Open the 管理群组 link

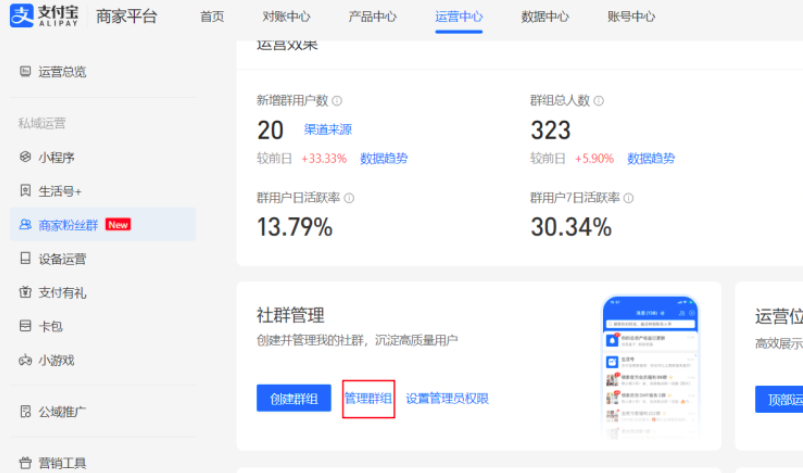click(368, 398)
